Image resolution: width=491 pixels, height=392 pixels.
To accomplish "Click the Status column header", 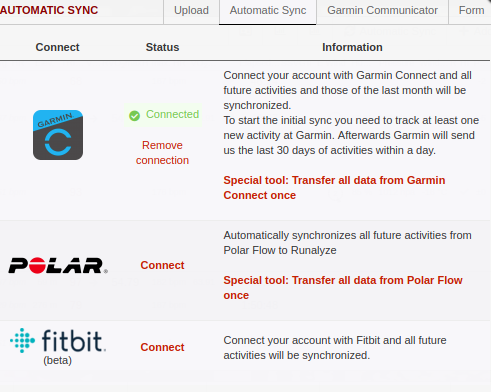I will click(162, 47).
